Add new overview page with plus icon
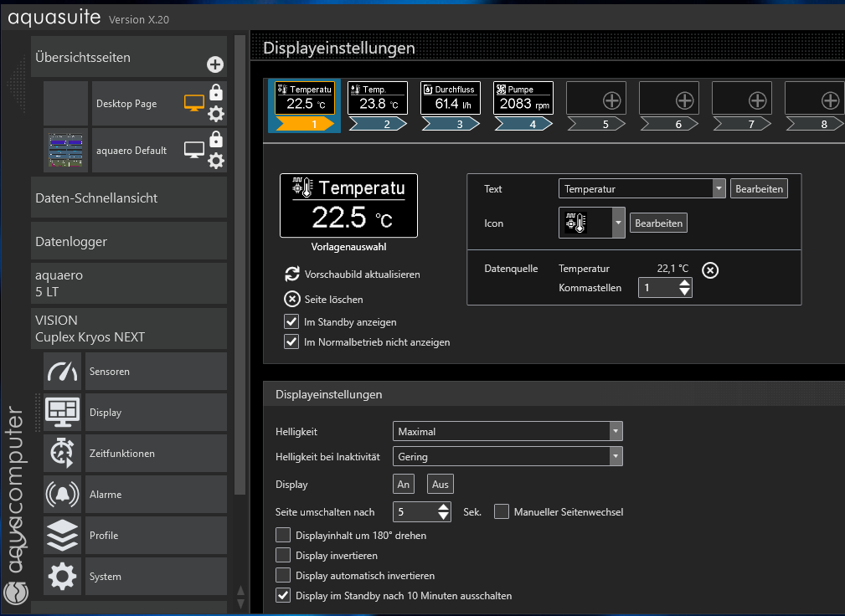 tap(215, 64)
